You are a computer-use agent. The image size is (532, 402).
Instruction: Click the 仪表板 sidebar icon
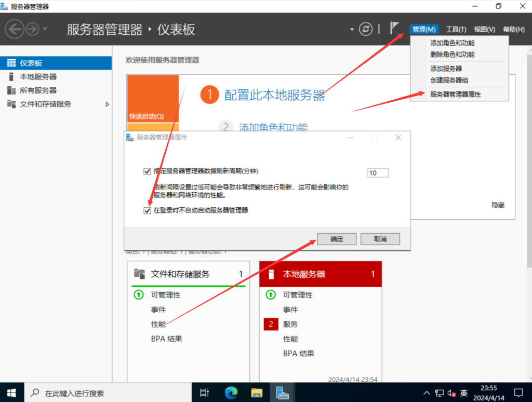[11, 63]
